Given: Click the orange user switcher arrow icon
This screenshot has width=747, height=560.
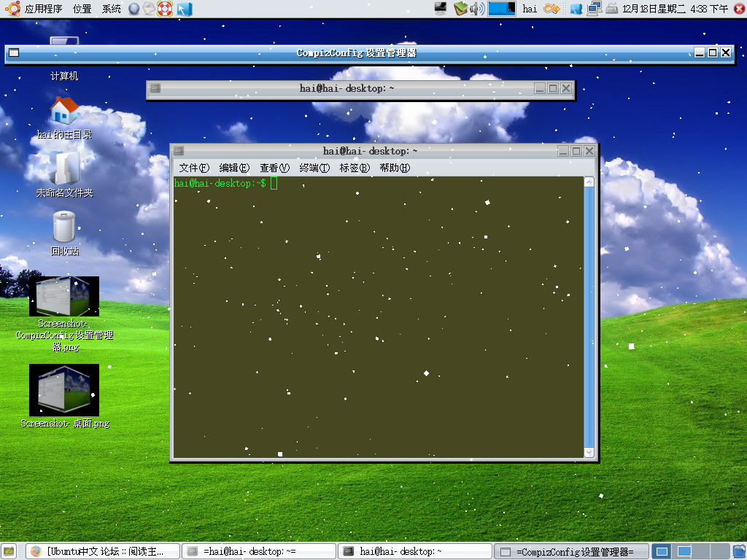Looking at the screenshot, I should pyautogui.click(x=551, y=9).
